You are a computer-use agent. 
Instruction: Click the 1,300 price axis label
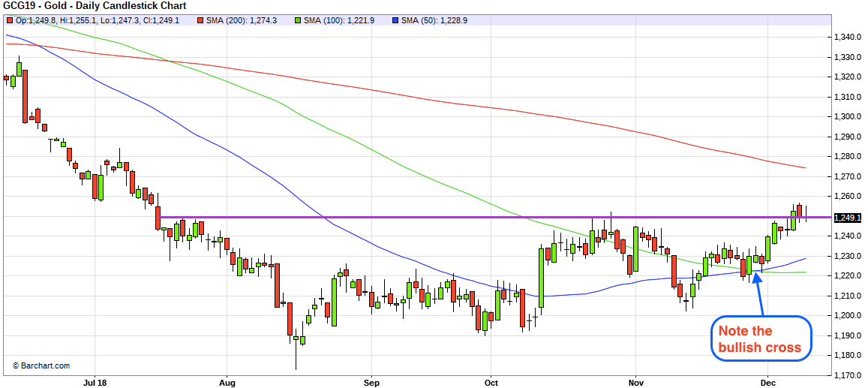[845, 116]
